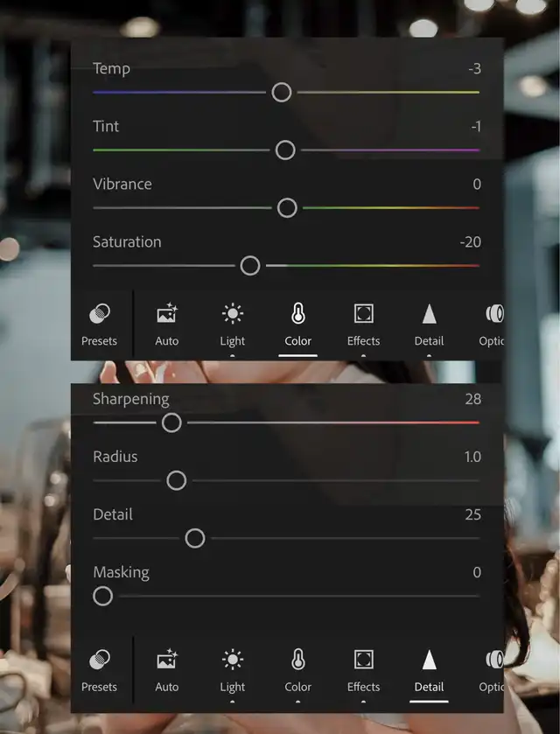Select the Detail triangle icon in upper toolbar

click(429, 314)
